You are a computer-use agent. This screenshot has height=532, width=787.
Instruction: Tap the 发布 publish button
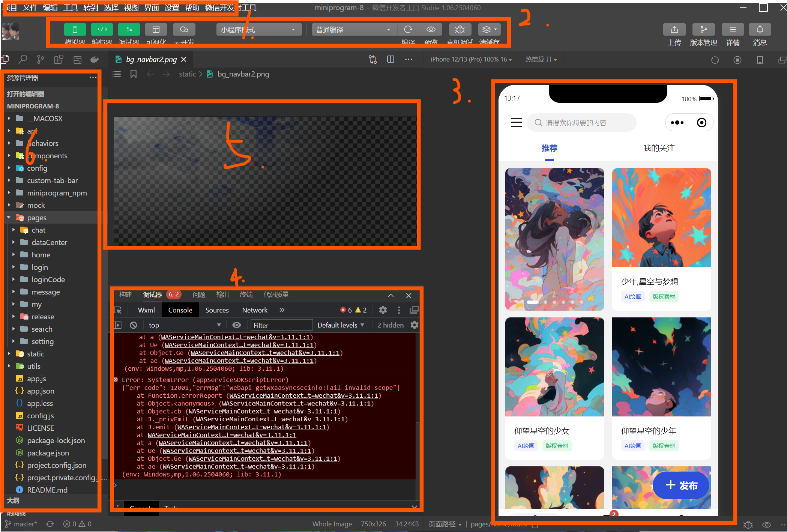point(681,485)
